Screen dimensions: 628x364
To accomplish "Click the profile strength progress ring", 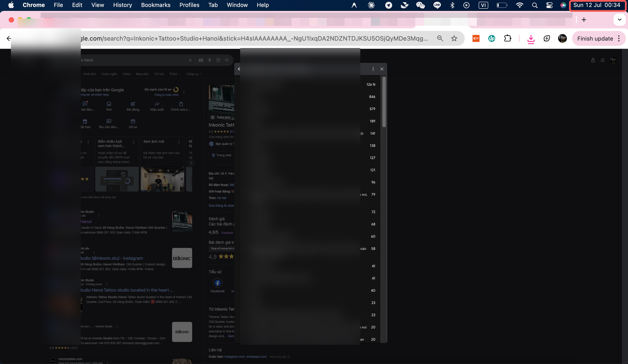I will pos(176,89).
